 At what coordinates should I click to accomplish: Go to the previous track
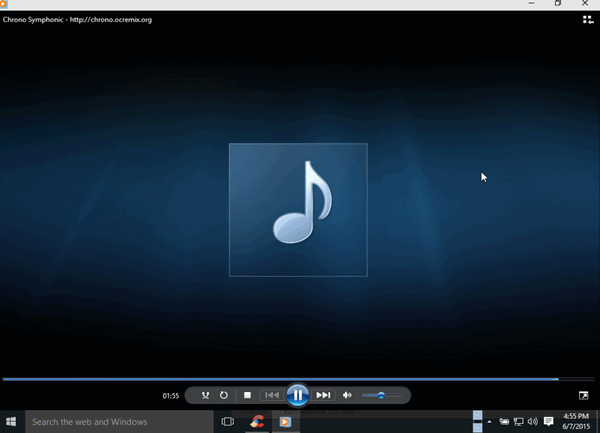(271, 395)
